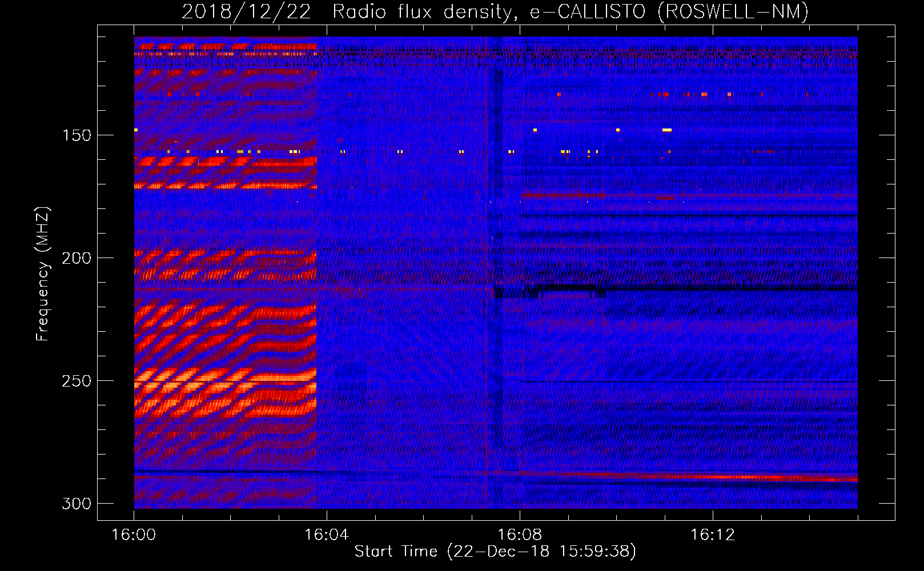The image size is (924, 571).
Task: Select the '150' frequency tick label
Action: [77, 136]
